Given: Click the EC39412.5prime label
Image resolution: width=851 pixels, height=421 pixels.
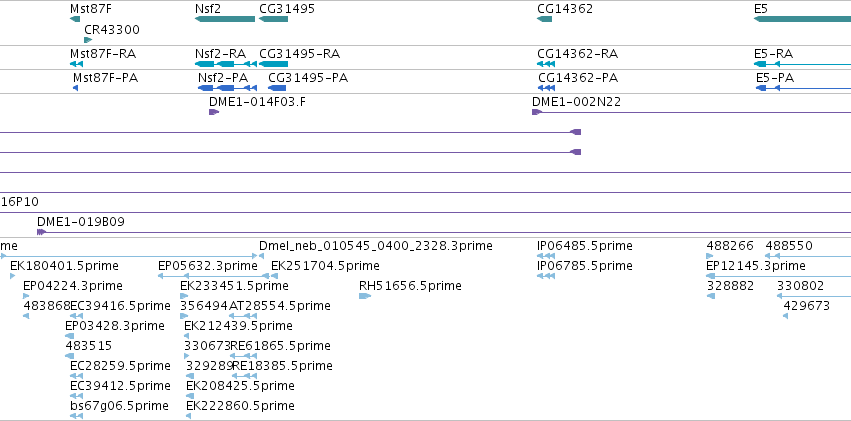Looking at the screenshot, I should coord(120,385).
